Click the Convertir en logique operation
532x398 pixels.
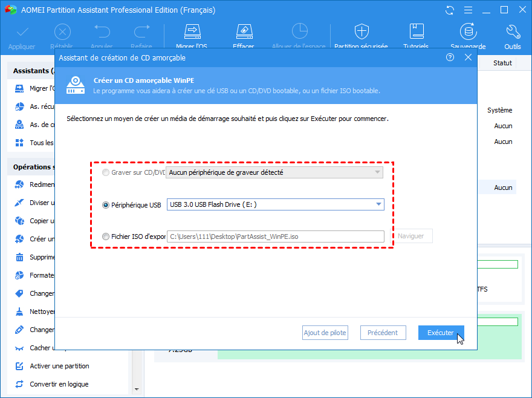[59, 384]
